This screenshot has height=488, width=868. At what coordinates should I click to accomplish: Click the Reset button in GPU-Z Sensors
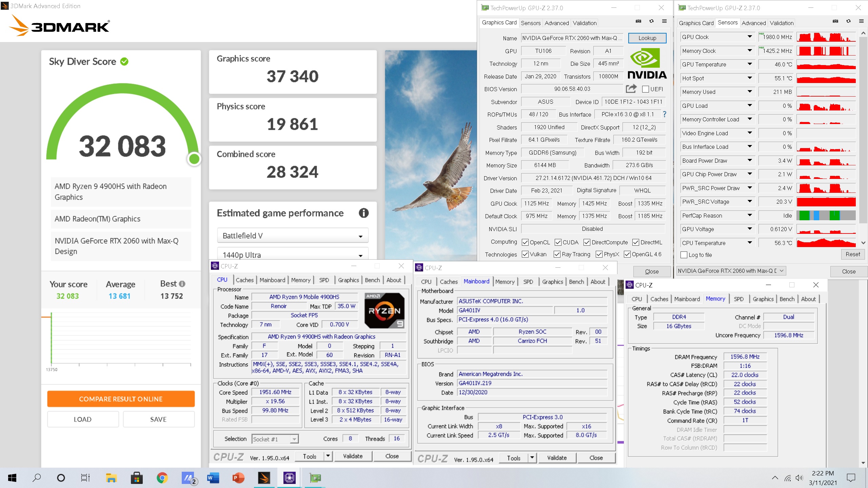pyautogui.click(x=853, y=254)
